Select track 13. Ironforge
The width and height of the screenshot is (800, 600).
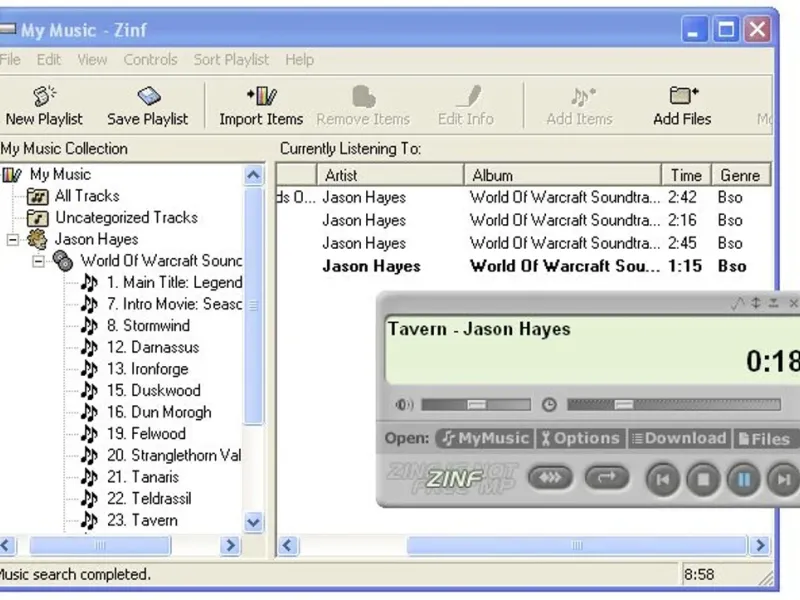pyautogui.click(x=147, y=369)
